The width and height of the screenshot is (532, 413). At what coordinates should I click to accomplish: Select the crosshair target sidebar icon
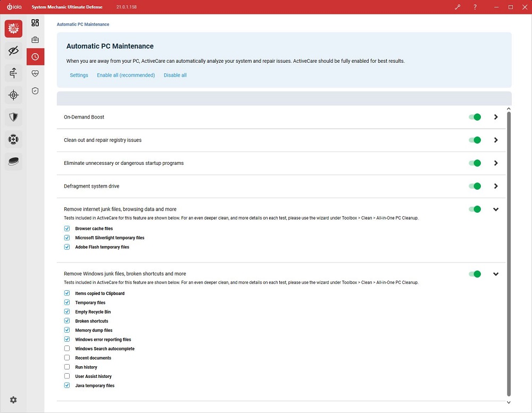tap(13, 95)
